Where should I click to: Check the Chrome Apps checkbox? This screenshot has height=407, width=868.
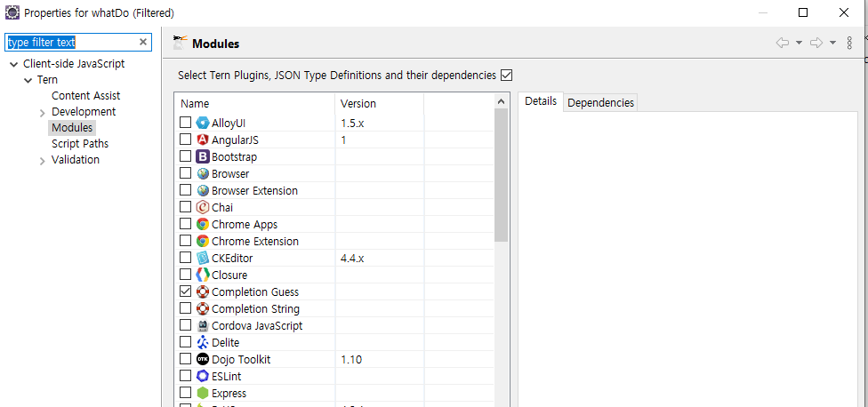point(186,223)
